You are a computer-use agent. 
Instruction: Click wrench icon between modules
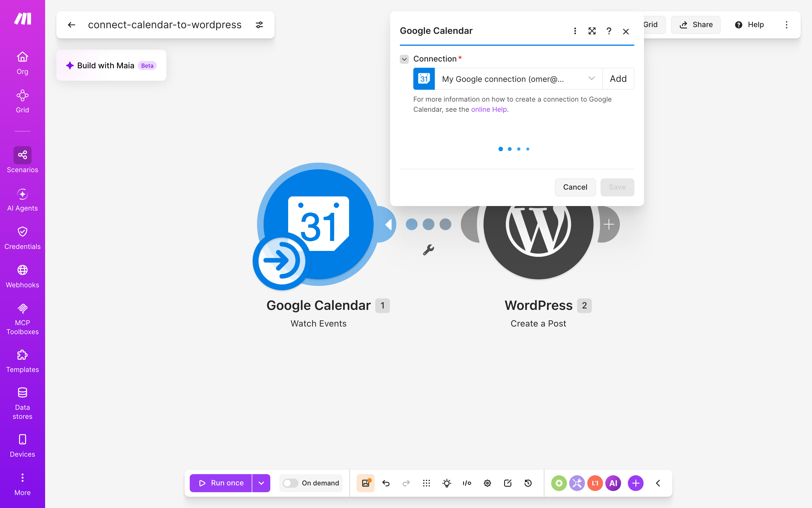429,250
